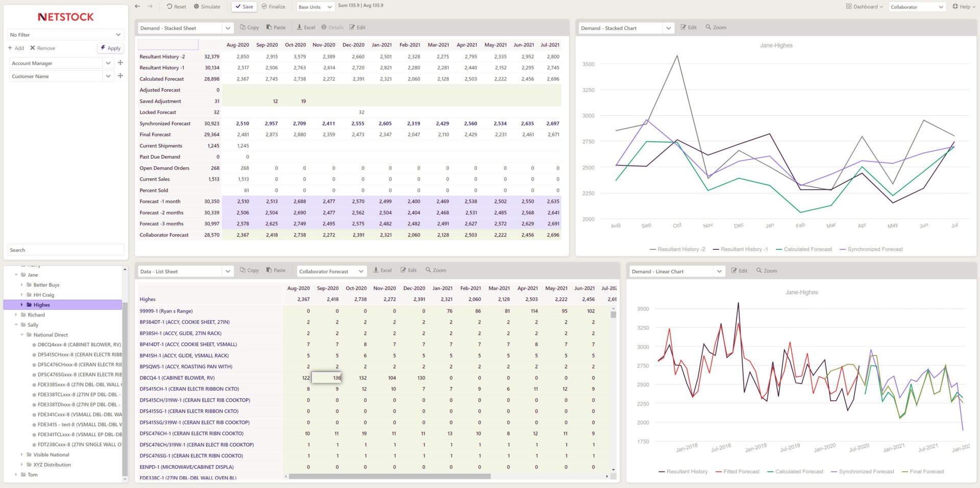The height and width of the screenshot is (488, 980).
Task: Remove the current filter
Action: pos(42,48)
